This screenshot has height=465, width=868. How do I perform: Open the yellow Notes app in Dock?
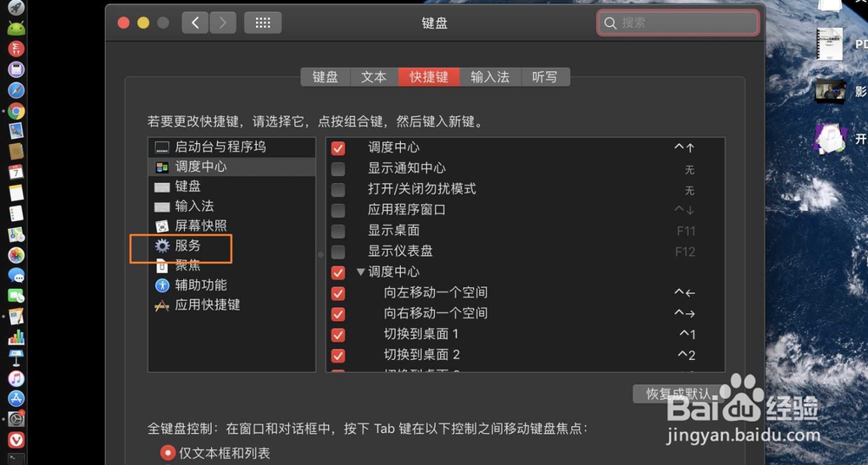(x=16, y=193)
